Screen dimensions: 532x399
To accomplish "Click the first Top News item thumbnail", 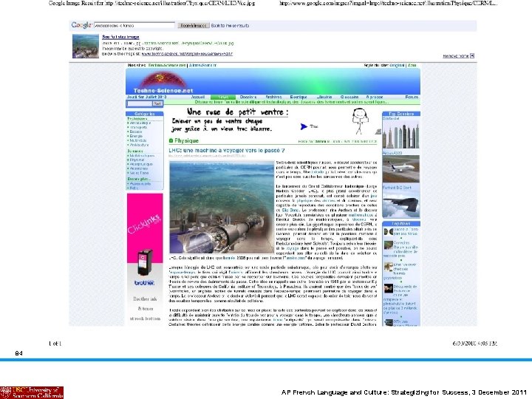I will coord(389,232).
